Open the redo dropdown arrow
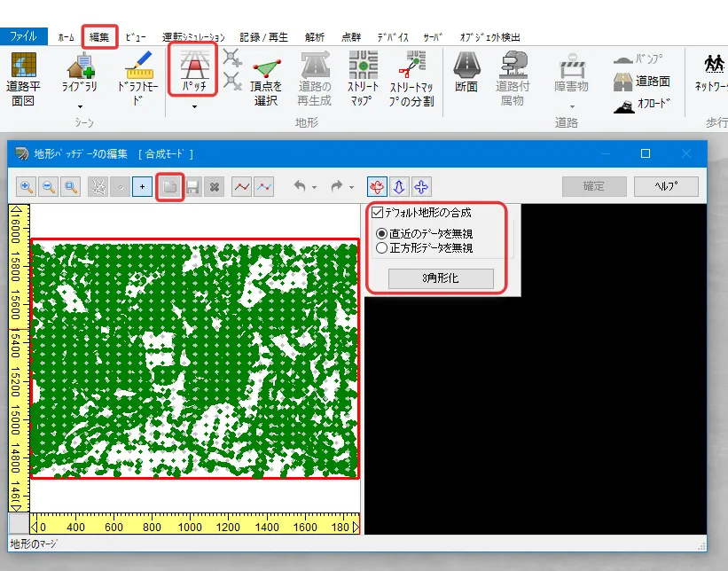 click(351, 188)
